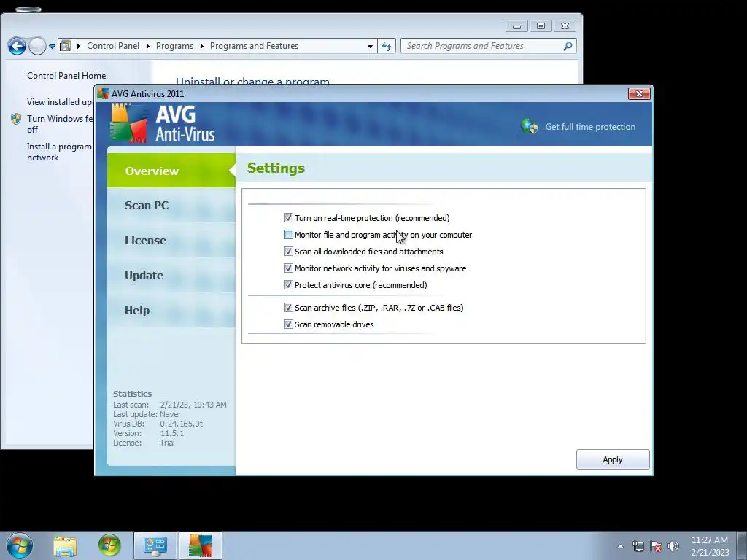Open the Update section

click(171, 275)
